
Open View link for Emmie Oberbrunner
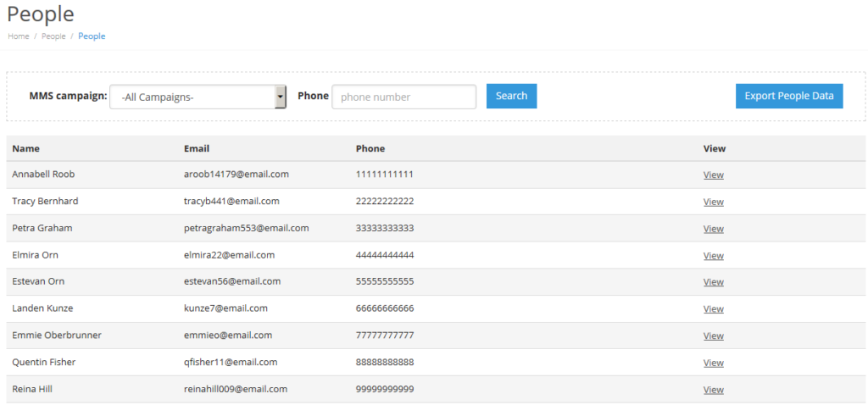[x=713, y=336]
